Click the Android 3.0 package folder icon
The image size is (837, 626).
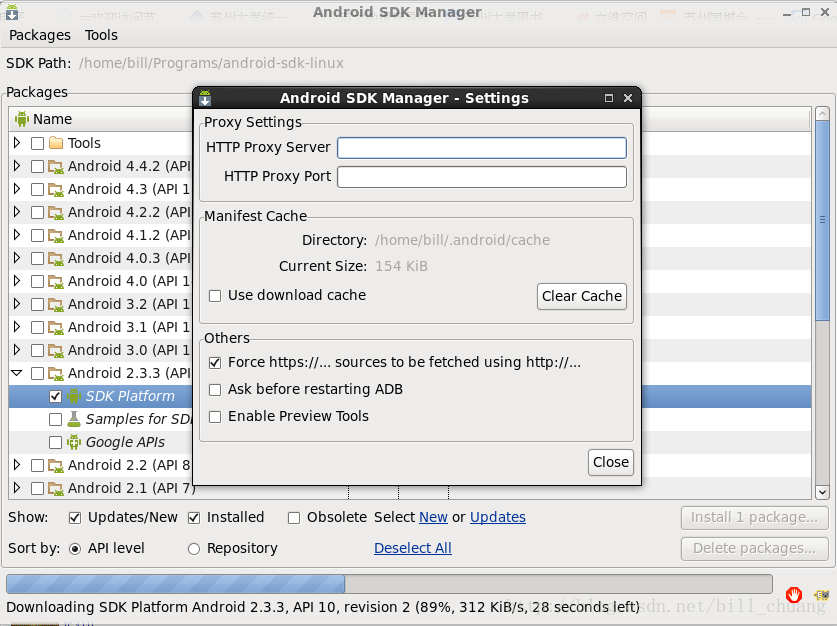click(x=56, y=350)
